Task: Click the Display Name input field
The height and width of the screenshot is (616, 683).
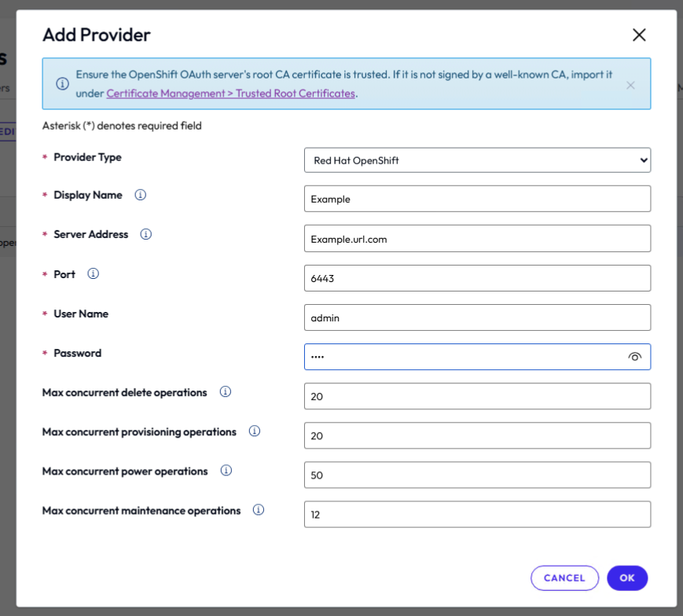Action: pos(477,199)
